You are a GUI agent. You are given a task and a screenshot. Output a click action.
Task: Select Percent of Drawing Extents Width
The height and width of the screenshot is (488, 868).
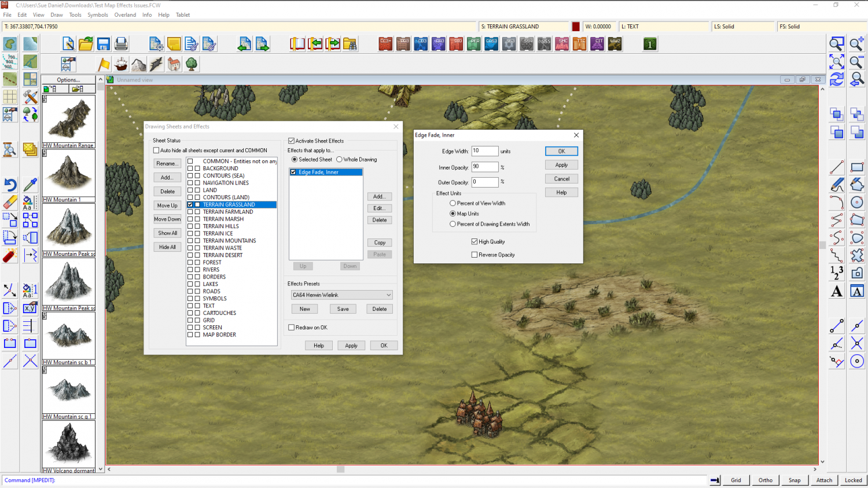pyautogui.click(x=453, y=224)
